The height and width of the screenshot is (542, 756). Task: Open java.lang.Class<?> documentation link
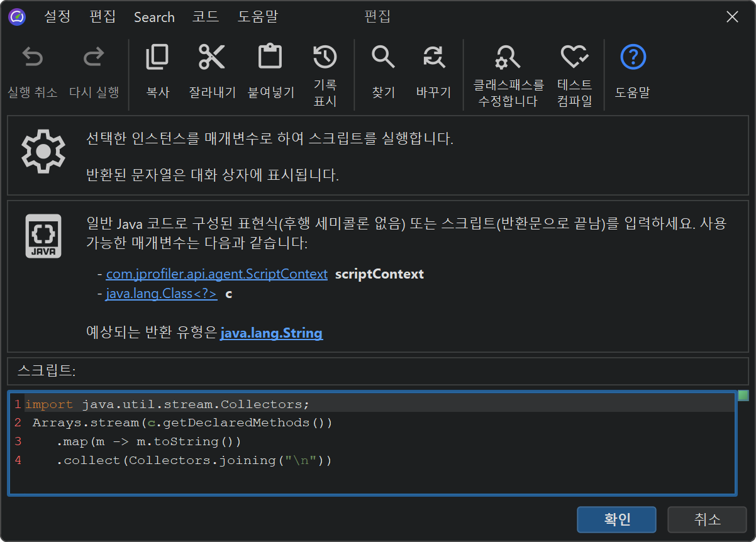162,294
